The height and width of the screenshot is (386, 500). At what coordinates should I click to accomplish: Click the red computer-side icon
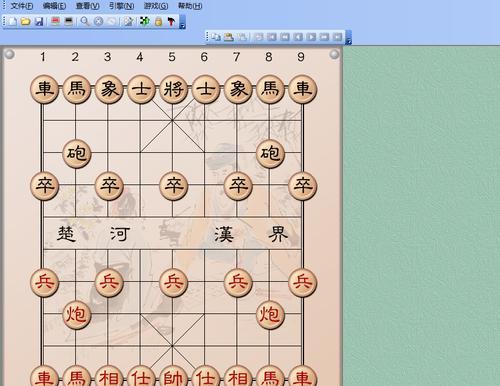56,22
